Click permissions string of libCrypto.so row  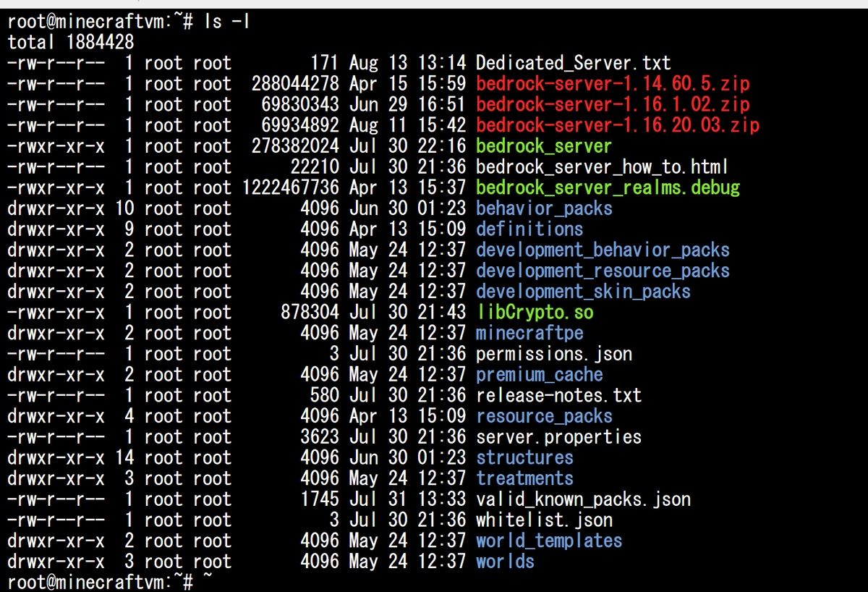click(x=56, y=313)
